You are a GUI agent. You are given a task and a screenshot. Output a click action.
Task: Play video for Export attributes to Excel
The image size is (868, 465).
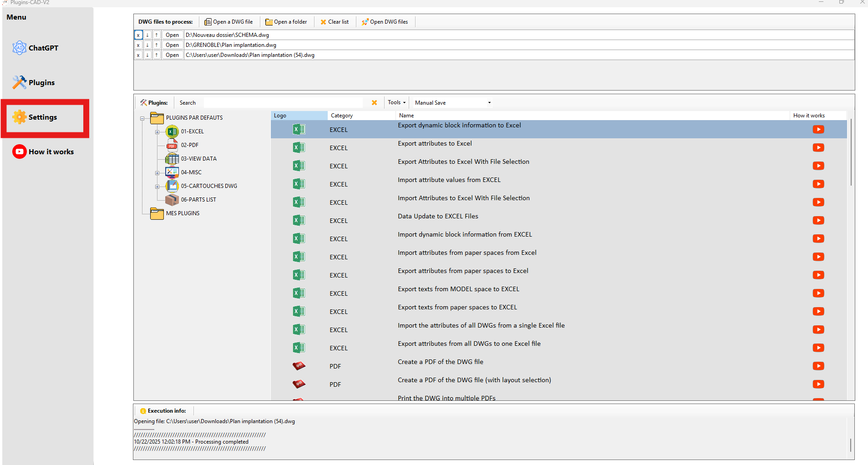click(x=818, y=147)
